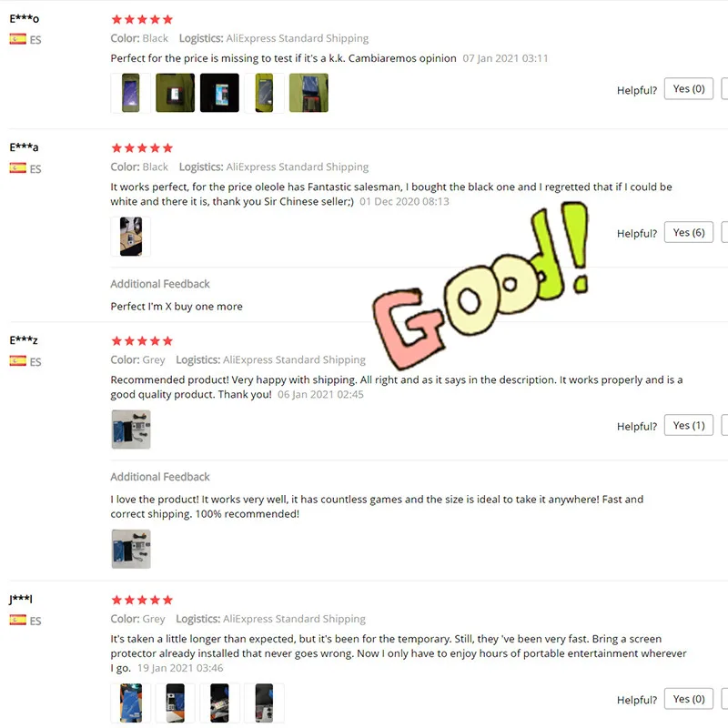
Task: Open the single photo in E***a's review
Action: tap(131, 237)
